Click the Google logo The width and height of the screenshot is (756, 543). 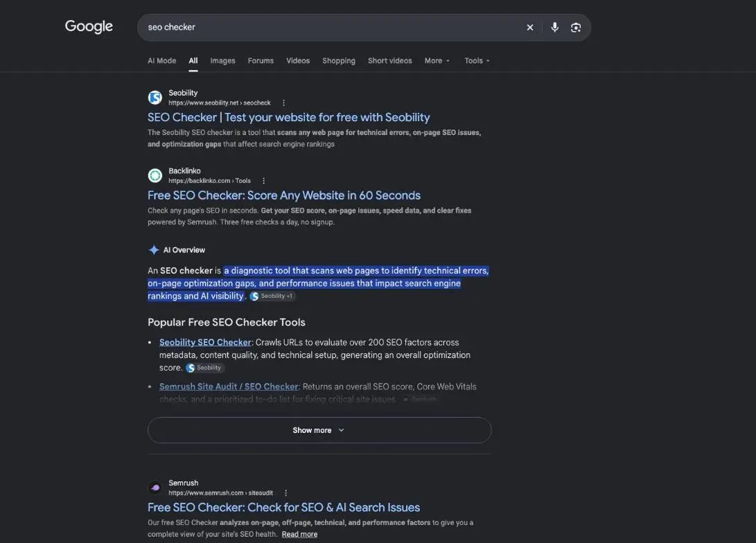[x=89, y=26]
